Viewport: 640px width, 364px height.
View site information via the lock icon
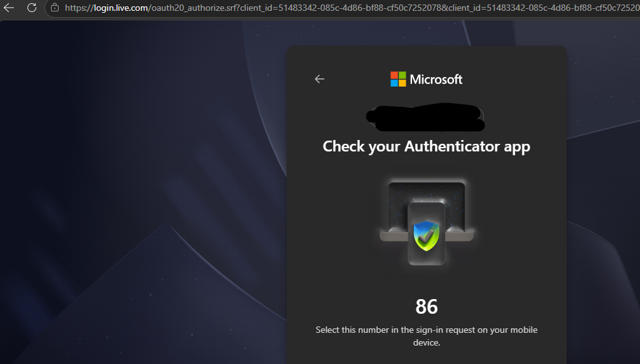[55, 8]
